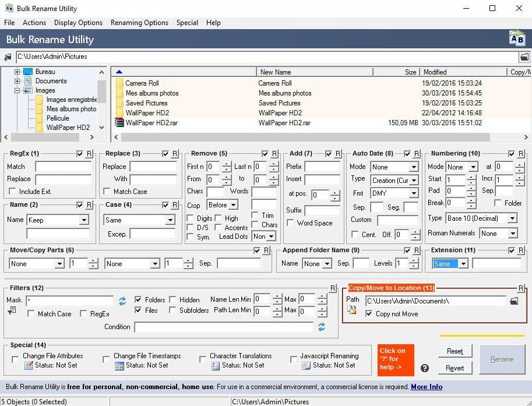Collapse the Images tree node
The image size is (532, 406).
coord(17,90)
